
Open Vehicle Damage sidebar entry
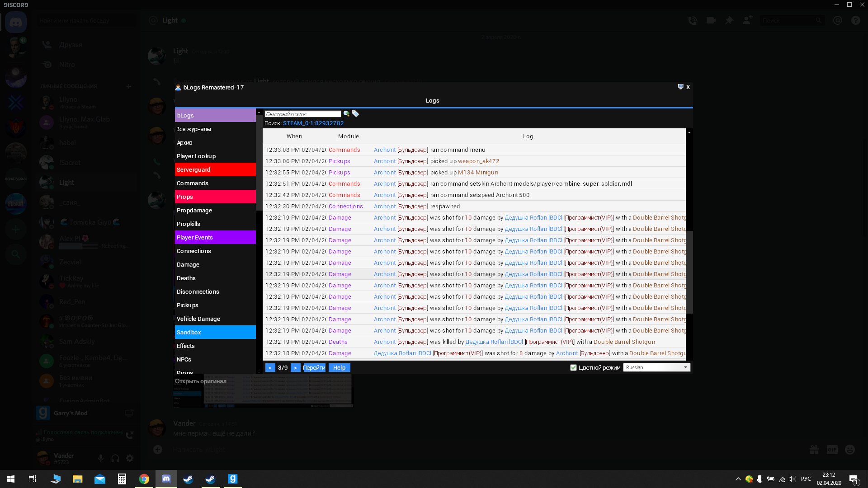pos(215,319)
